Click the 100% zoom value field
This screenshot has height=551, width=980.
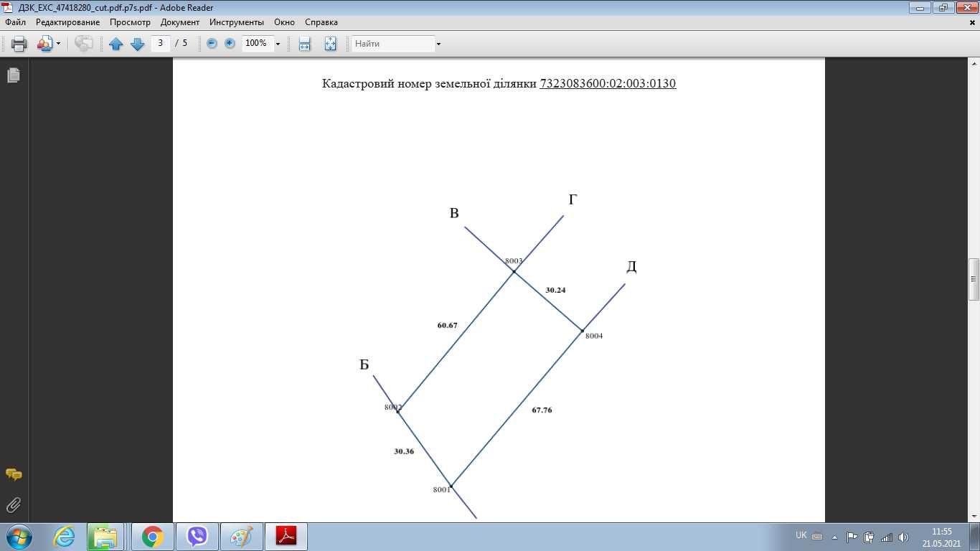tap(257, 43)
